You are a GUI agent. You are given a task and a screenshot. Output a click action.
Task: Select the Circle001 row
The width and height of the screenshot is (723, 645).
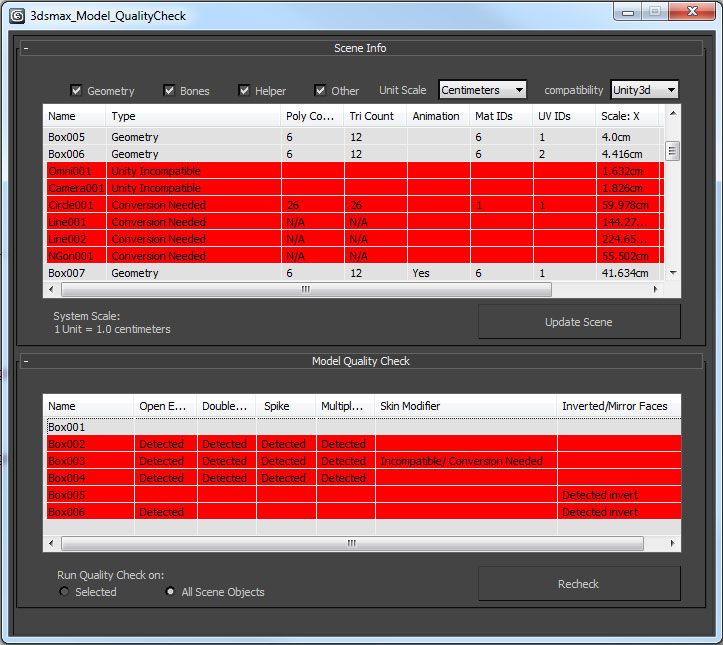tap(354, 205)
